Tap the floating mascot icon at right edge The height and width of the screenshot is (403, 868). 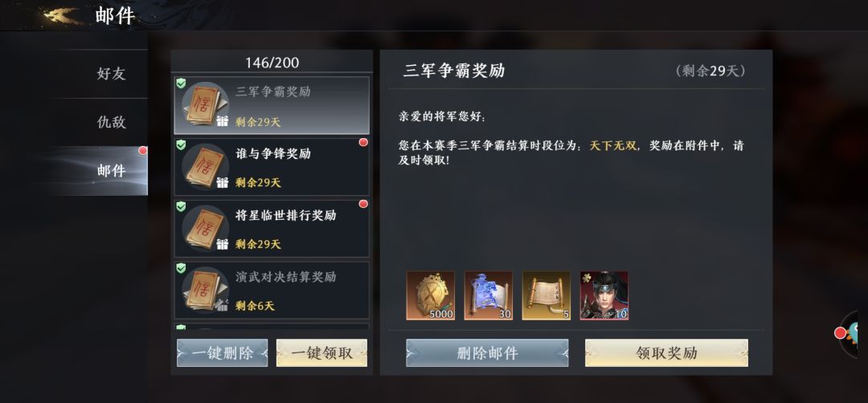click(855, 334)
